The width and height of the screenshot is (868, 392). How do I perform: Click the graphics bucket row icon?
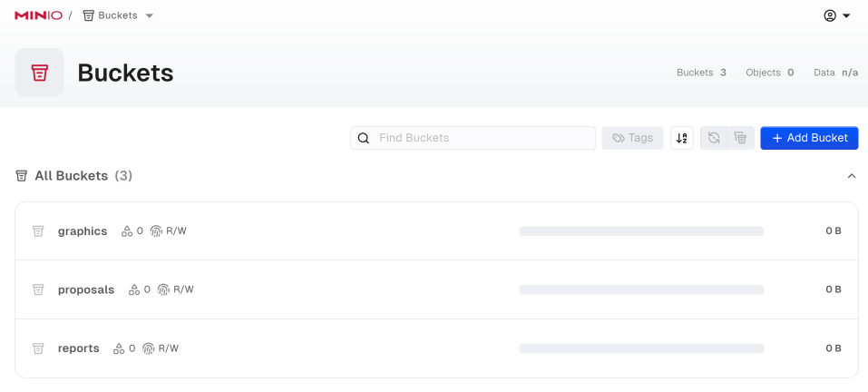click(38, 231)
